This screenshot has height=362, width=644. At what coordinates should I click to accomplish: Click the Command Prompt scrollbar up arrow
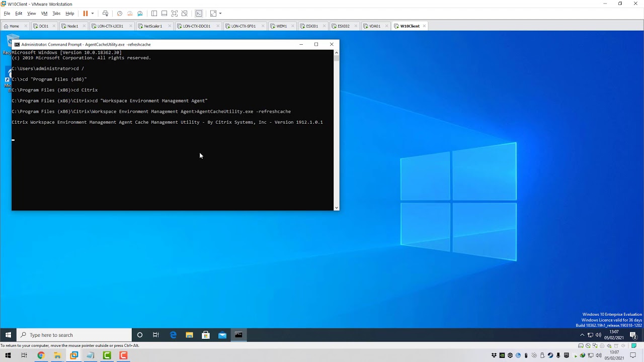click(336, 52)
